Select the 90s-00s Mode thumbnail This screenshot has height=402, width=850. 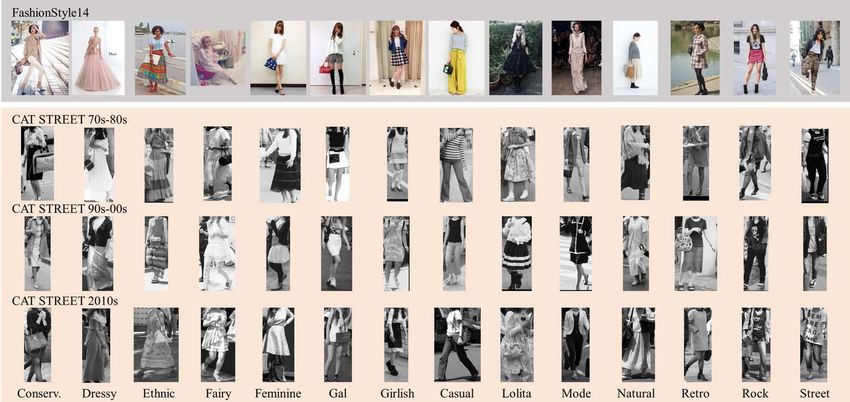click(x=576, y=254)
